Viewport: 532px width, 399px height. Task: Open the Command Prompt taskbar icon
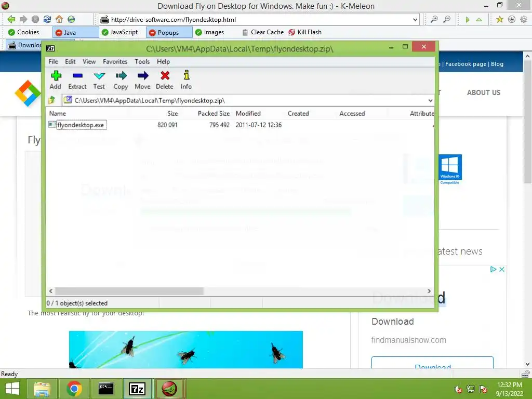[106, 389]
